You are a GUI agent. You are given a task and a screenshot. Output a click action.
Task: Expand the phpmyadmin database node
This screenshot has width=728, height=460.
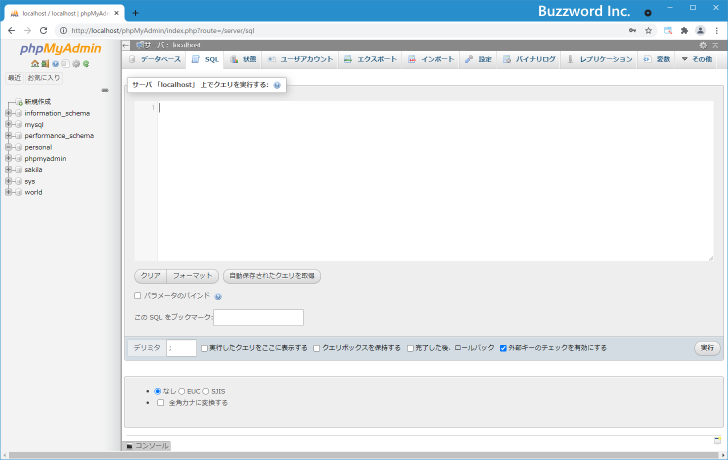pyautogui.click(x=8, y=158)
